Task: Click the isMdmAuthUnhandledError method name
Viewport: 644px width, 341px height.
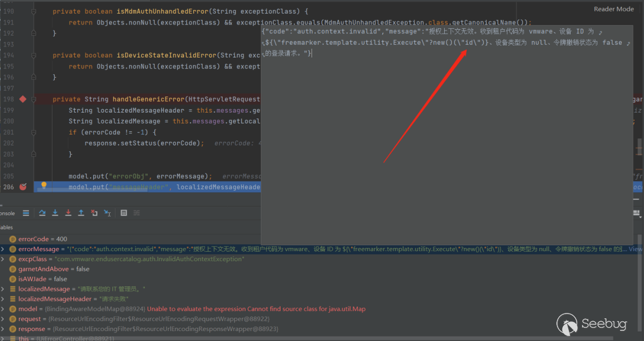Action: pos(163,11)
